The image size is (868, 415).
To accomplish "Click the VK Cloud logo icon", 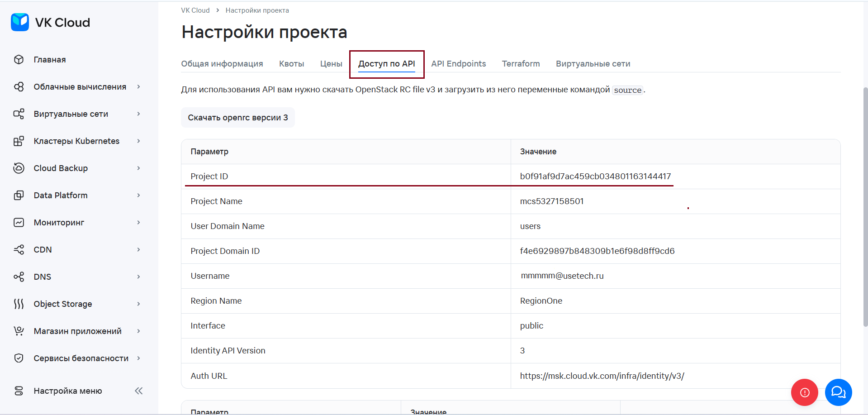I will pyautogui.click(x=20, y=22).
